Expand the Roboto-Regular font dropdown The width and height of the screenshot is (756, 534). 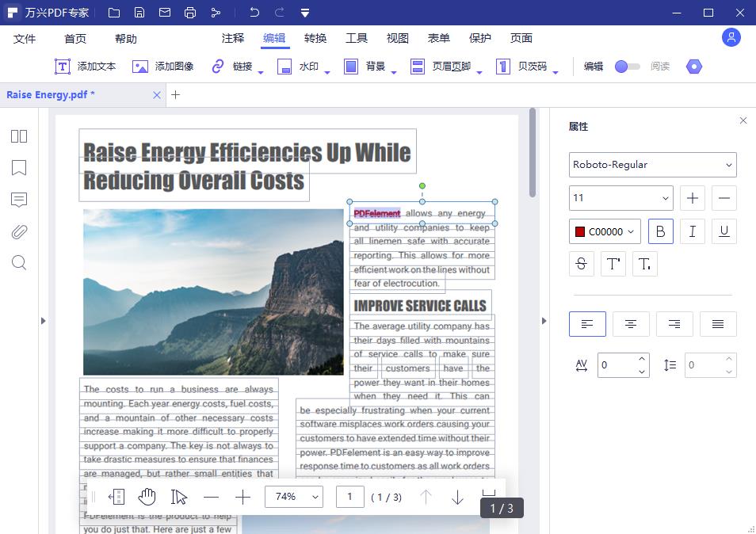pyautogui.click(x=652, y=165)
